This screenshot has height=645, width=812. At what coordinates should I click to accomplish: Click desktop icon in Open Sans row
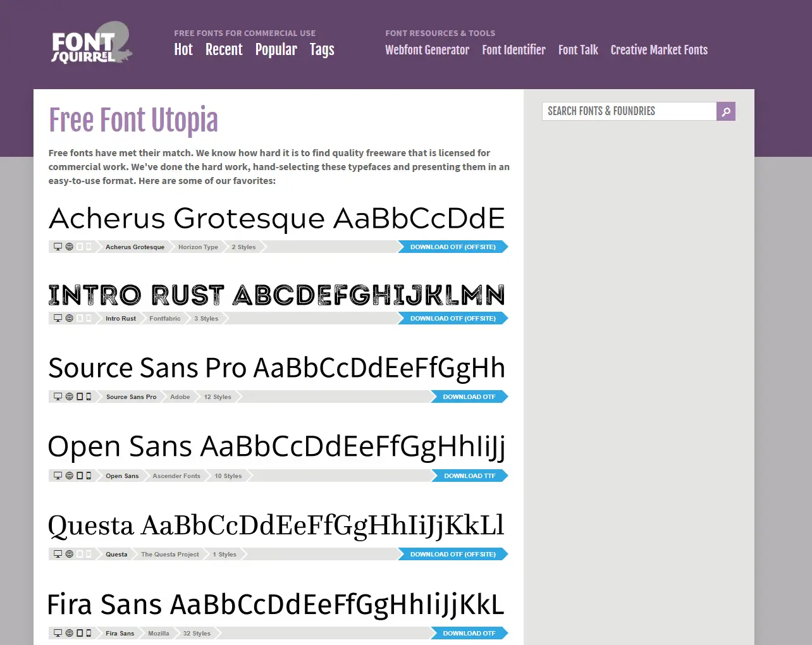click(x=58, y=476)
